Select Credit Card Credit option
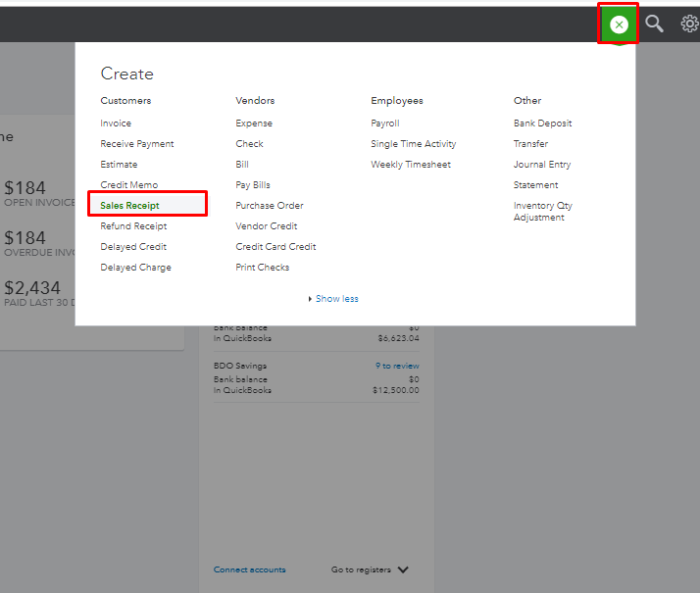The width and height of the screenshot is (700, 593). coord(275,247)
